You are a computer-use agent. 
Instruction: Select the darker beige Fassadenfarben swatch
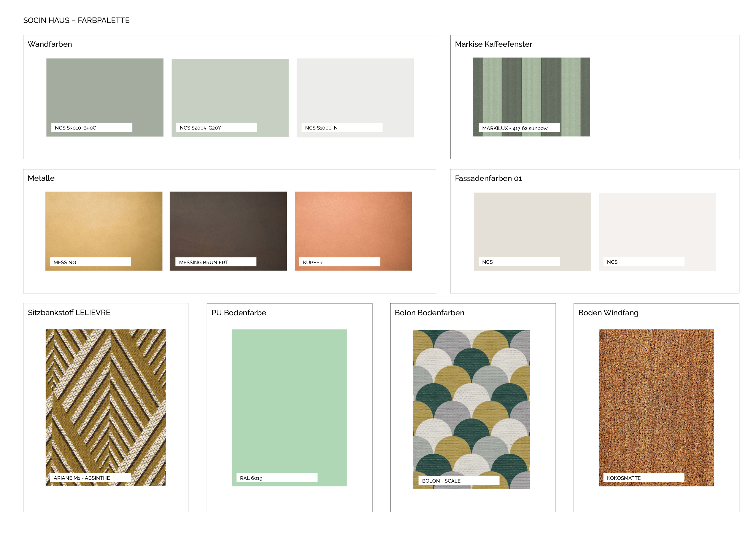pos(532,232)
